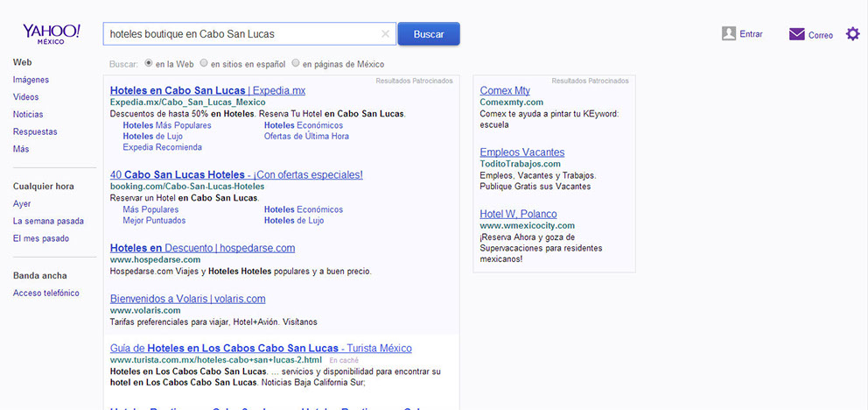Click the turista.com.mx hoteles-cabo URL
The width and height of the screenshot is (868, 410).
point(216,361)
